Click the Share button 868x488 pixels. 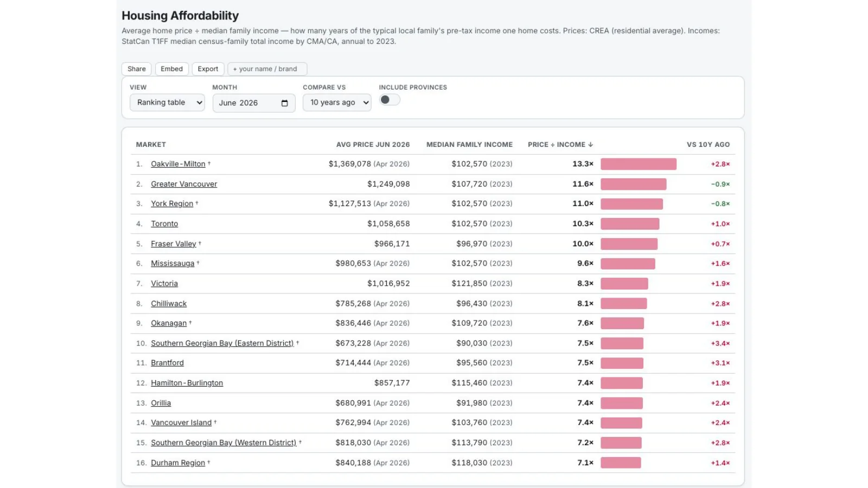[x=137, y=69]
